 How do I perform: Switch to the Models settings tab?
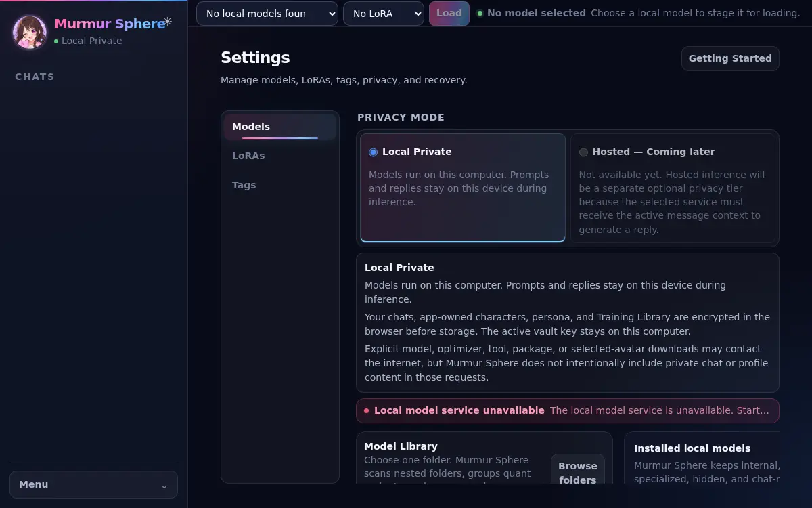(280, 127)
